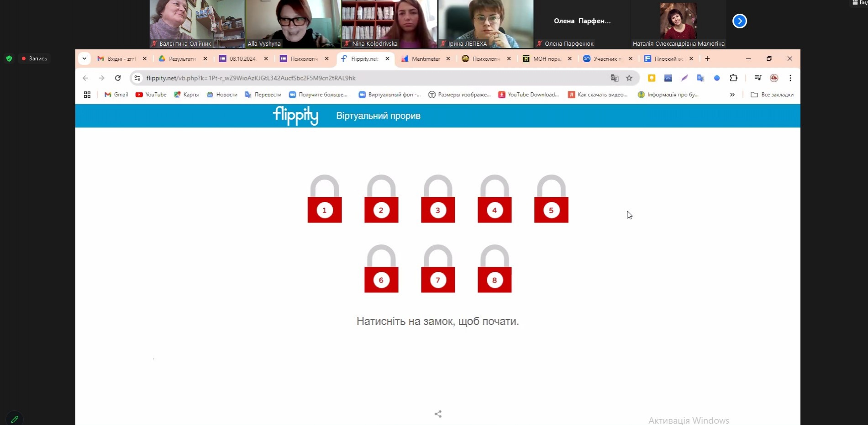Image resolution: width=868 pixels, height=425 pixels.
Task: Open the YouTube bookmark
Action: 151,95
